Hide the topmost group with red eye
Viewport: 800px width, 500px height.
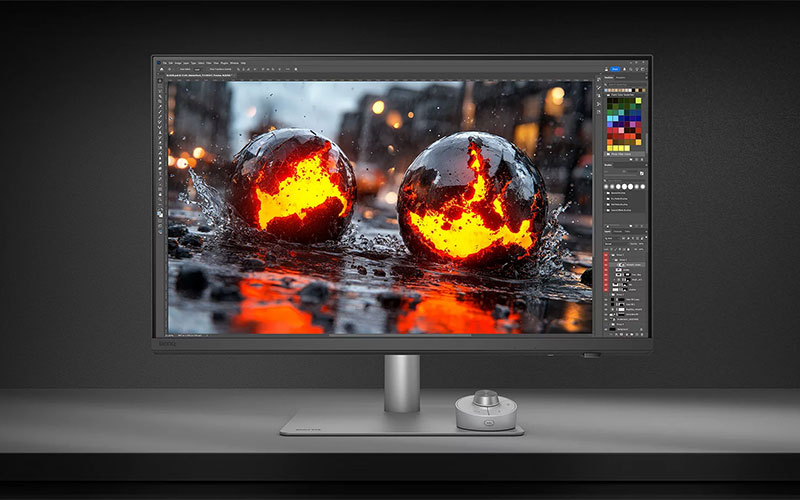(x=606, y=255)
